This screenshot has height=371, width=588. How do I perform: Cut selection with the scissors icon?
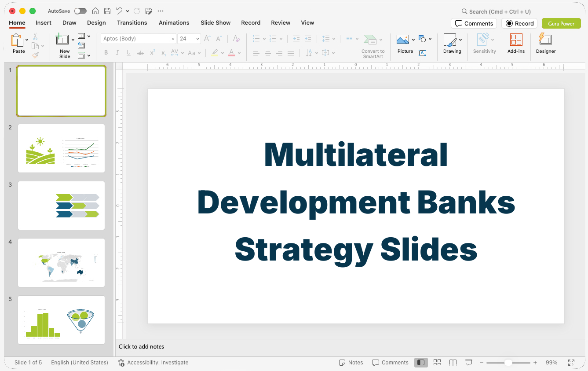click(35, 37)
